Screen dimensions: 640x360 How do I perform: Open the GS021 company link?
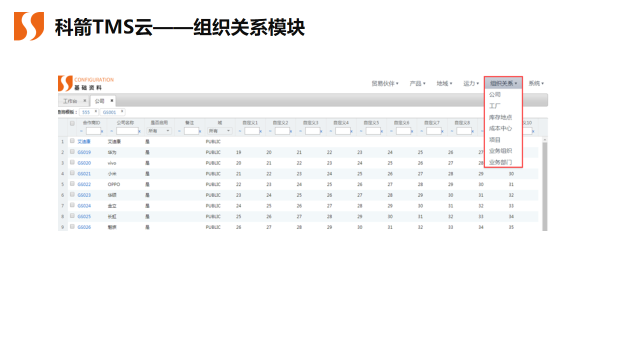[x=84, y=173]
